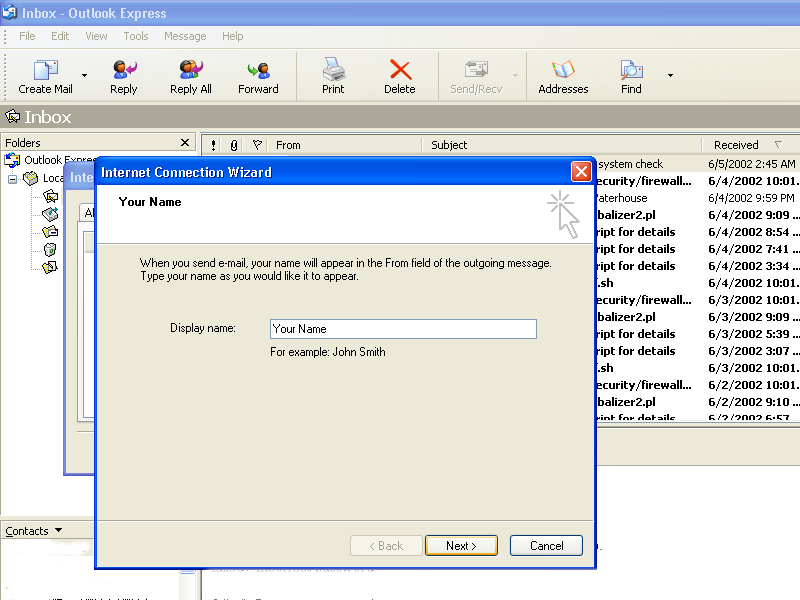Click the Reply All toolbar icon
The height and width of the screenshot is (600, 800).
point(191,70)
